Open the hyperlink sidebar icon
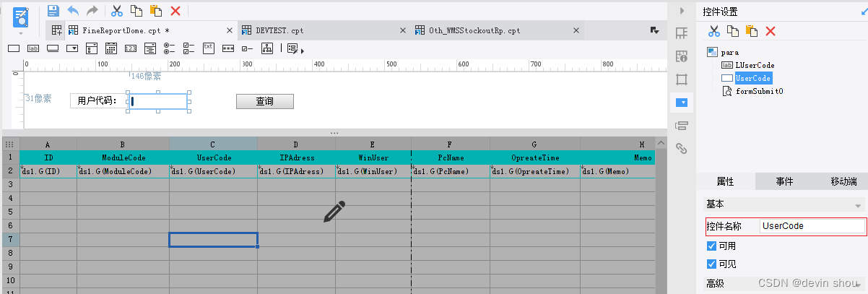Viewport: 868px width, 294px height. (x=681, y=149)
